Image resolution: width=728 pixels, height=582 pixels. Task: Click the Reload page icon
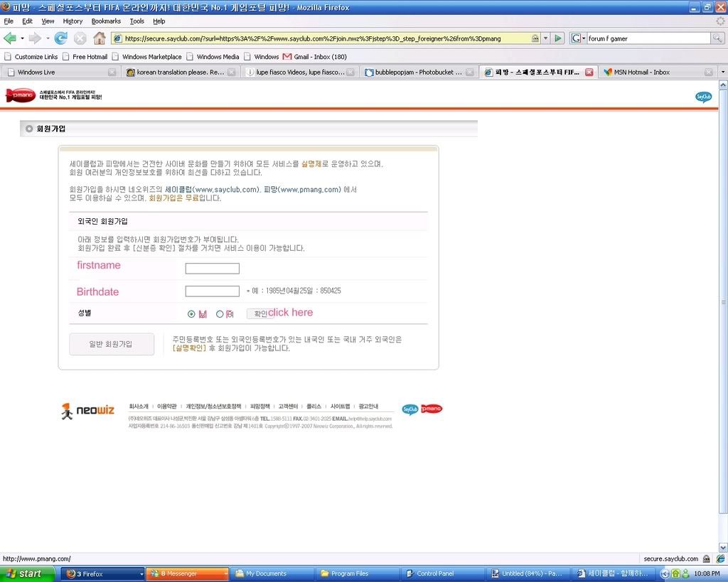(61, 38)
